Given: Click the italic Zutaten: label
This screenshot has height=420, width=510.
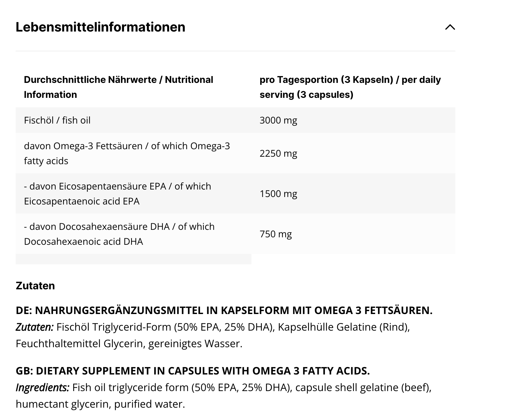Looking at the screenshot, I should click(x=34, y=327).
